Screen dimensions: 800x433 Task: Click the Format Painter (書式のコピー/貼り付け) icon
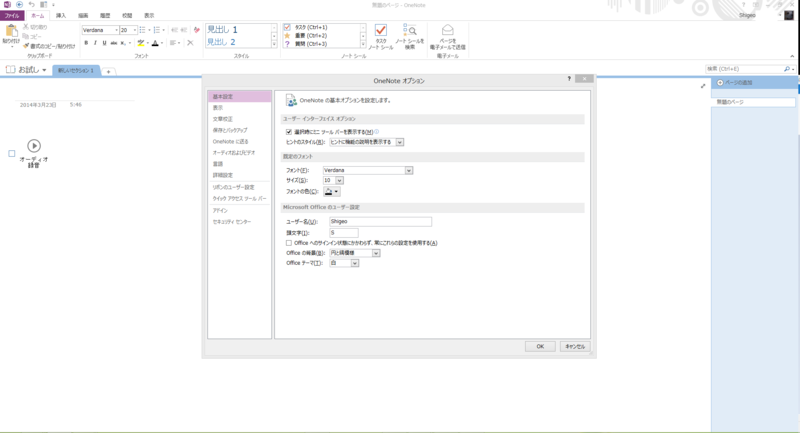pos(26,46)
